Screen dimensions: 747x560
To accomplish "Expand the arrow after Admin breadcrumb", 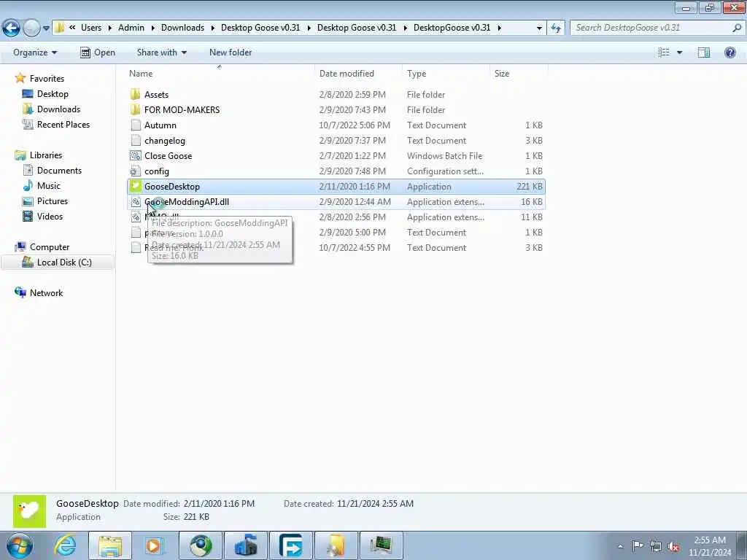I will click(x=153, y=28).
